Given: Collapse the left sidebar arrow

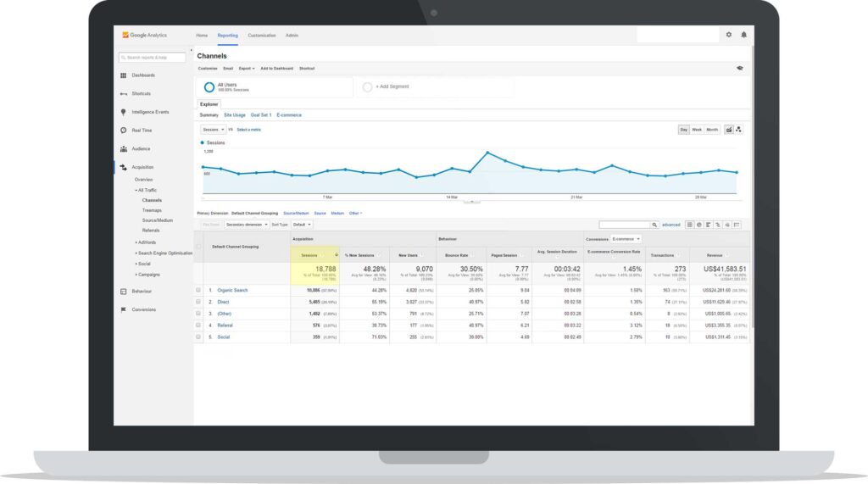Looking at the screenshot, I should [x=191, y=50].
